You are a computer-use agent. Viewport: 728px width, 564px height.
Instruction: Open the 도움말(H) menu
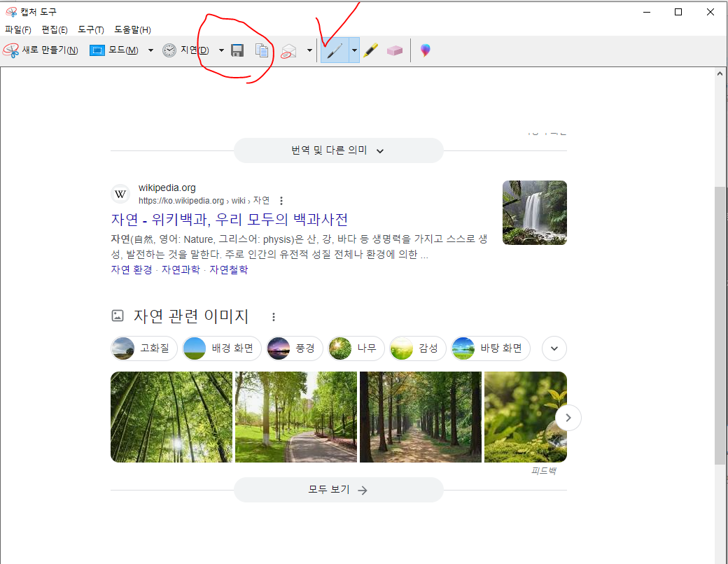[x=132, y=29]
